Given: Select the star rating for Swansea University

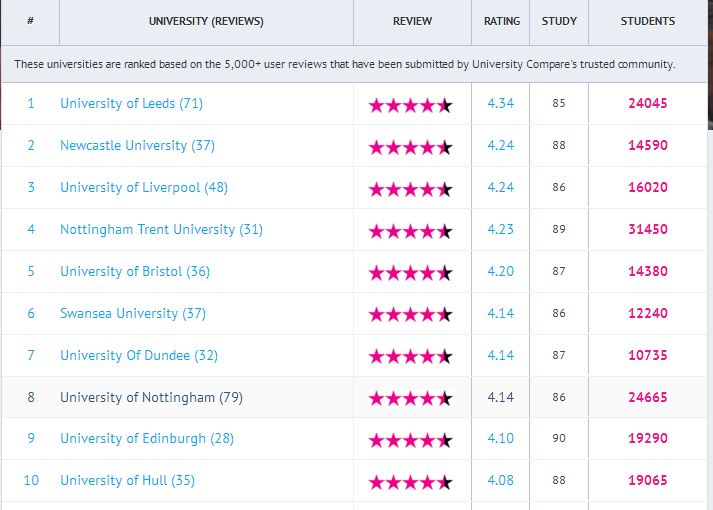Looking at the screenshot, I should 411,315.
